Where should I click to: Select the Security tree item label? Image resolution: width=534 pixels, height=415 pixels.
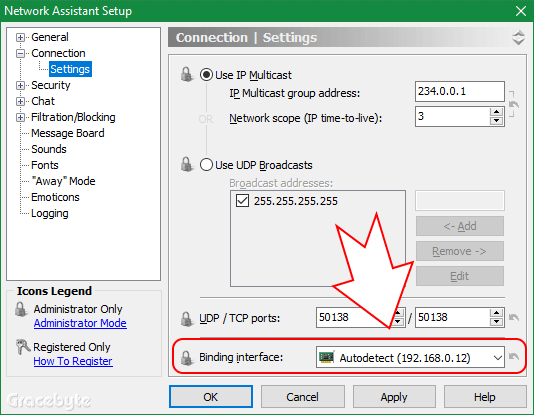51,85
